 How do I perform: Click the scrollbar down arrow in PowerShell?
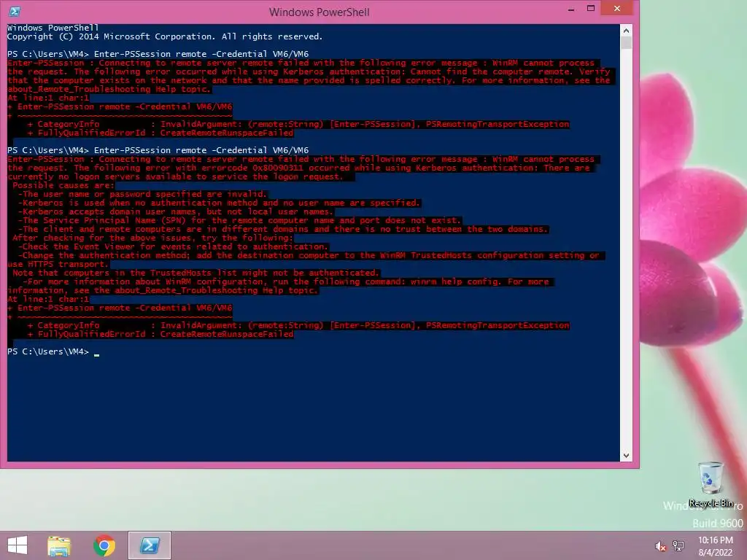[x=626, y=456]
